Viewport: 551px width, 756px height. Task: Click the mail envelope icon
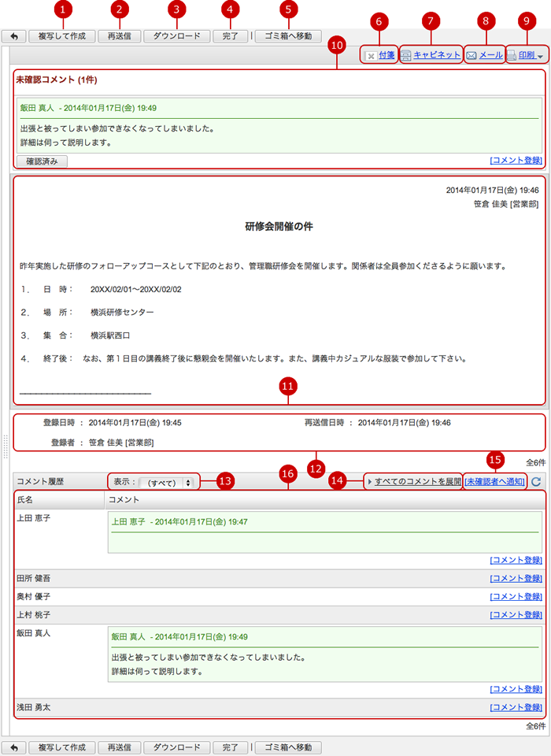[x=471, y=56]
